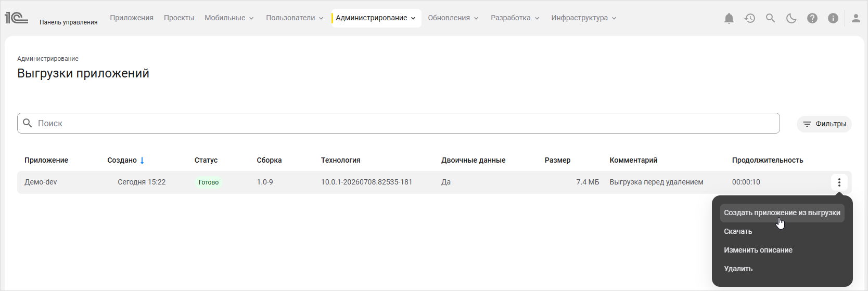Click the Сегодня 15:22 date cell
This screenshot has height=291, width=868.
pyautogui.click(x=142, y=182)
